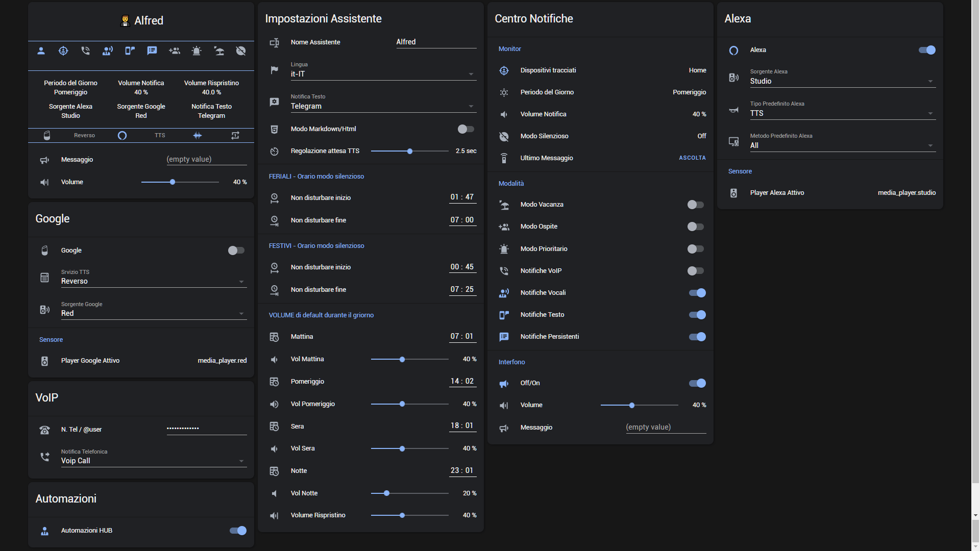
Task: Click the Google Home speaker icon beside Reverso
Action: (x=47, y=135)
